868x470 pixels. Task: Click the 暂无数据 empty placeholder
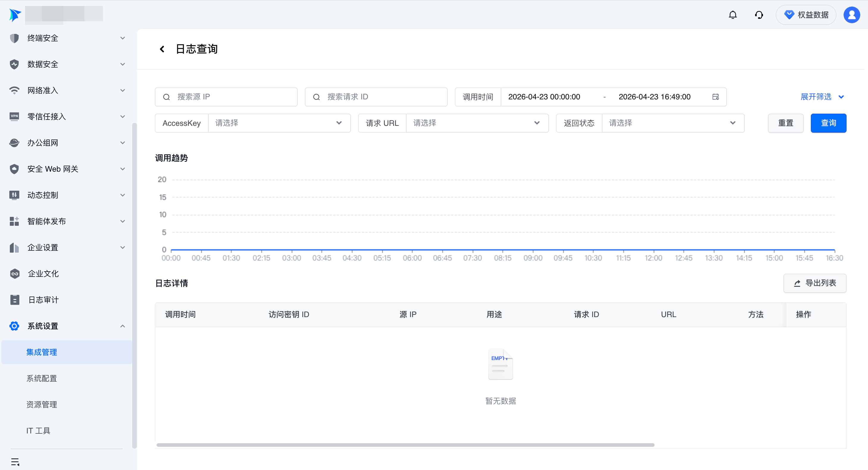[x=500, y=377]
